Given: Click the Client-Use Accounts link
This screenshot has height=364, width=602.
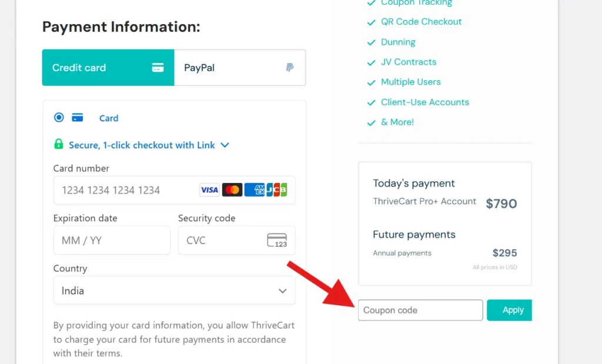Looking at the screenshot, I should pyautogui.click(x=424, y=102).
